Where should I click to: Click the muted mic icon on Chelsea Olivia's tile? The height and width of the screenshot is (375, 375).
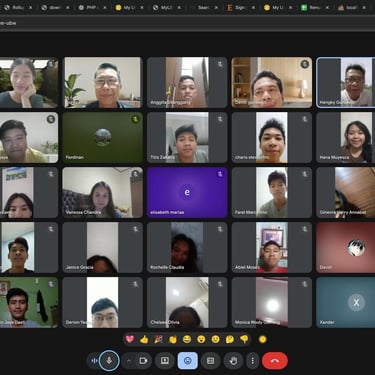(x=220, y=284)
